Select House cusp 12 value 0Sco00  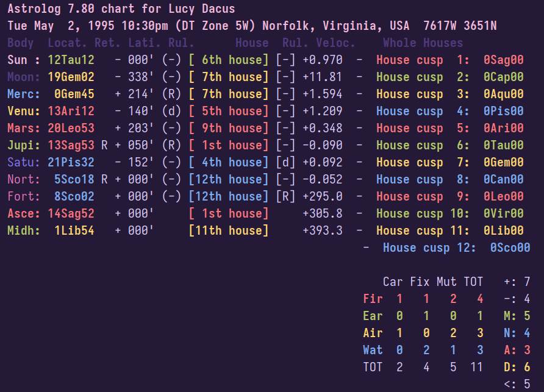(510, 248)
